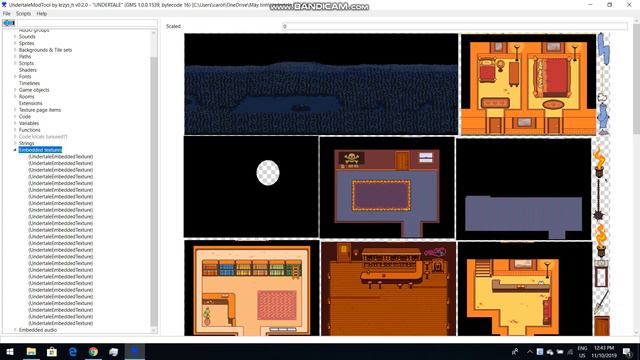Focus the search box above the tree
This screenshot has height=360, width=640.
(87, 23)
